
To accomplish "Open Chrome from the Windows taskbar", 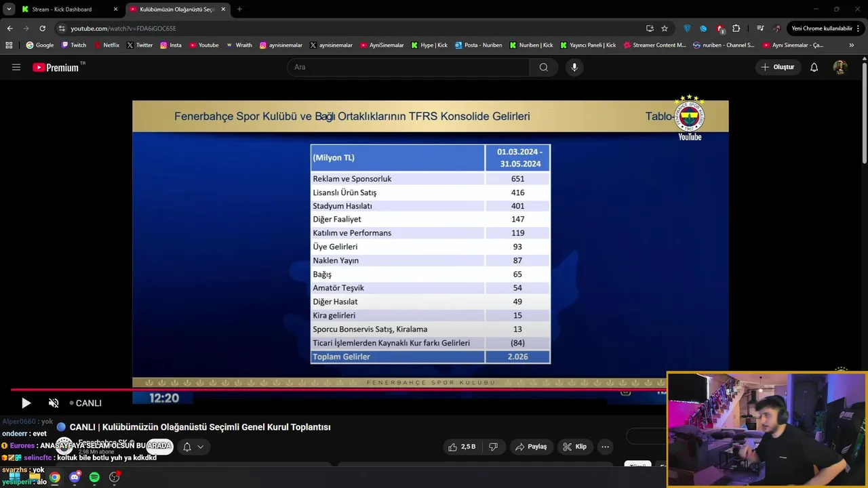I will (54, 477).
